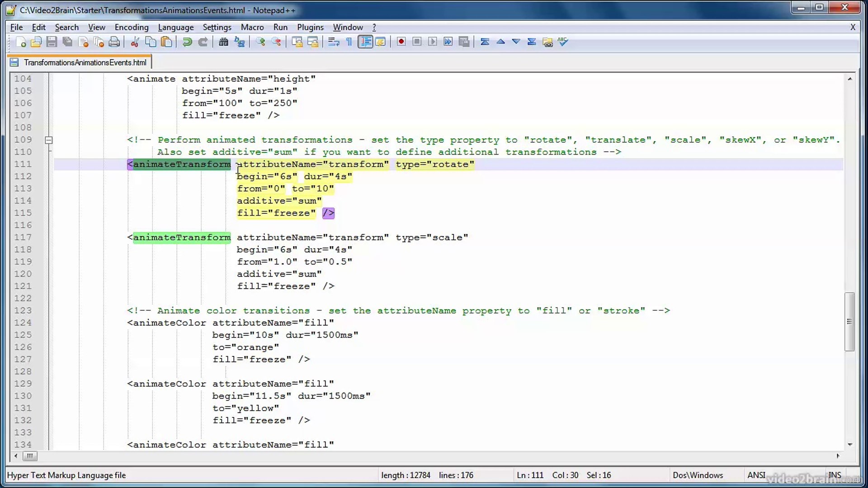Open Find dialog using binoculars icon
868x488 pixels.
(223, 42)
